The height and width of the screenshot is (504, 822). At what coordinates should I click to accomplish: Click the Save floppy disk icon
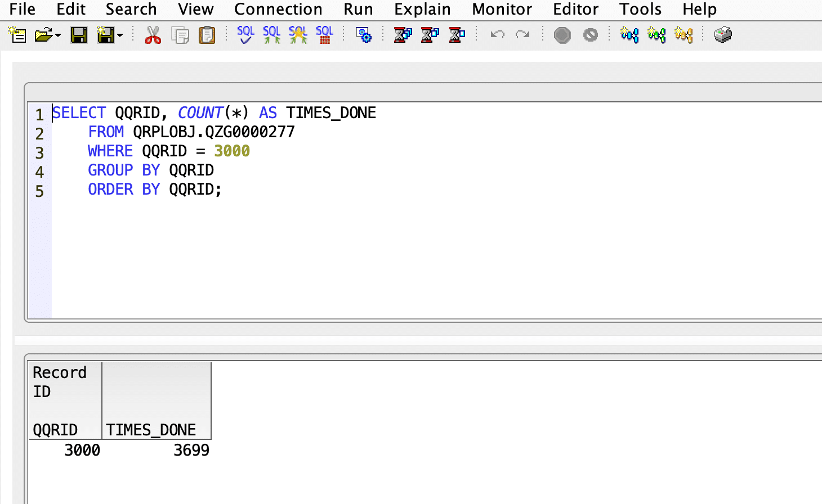(x=78, y=35)
